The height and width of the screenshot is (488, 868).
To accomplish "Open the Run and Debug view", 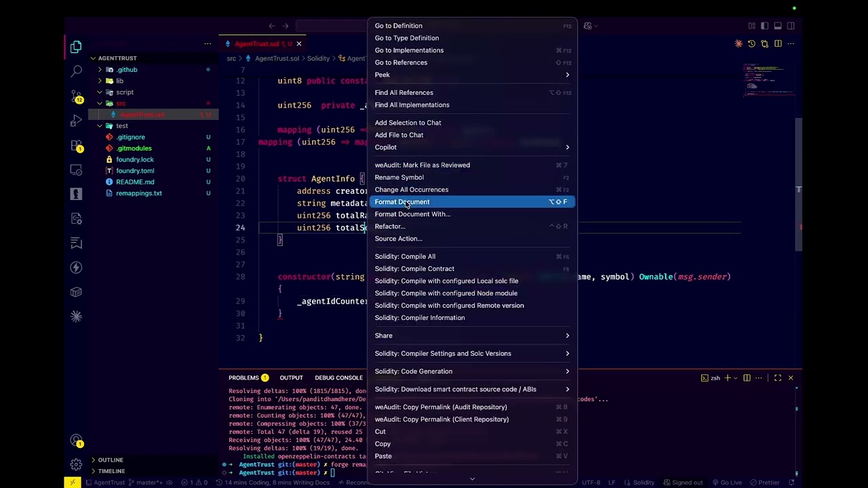I will [76, 121].
